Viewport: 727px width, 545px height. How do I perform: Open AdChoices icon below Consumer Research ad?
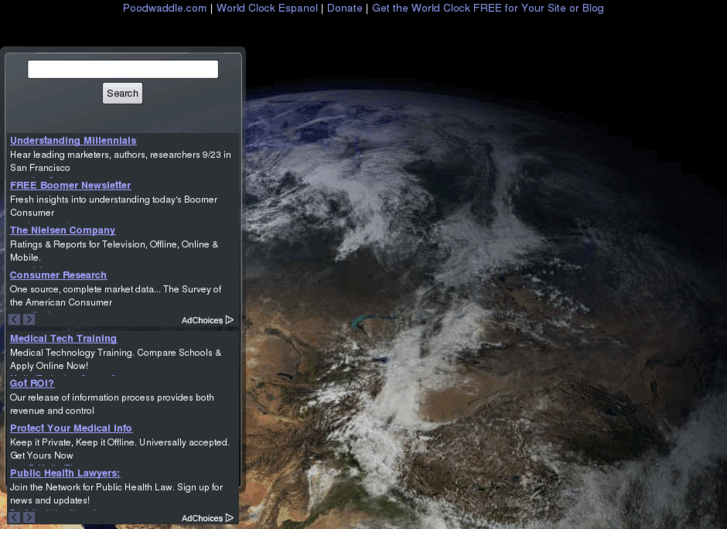(x=230, y=320)
